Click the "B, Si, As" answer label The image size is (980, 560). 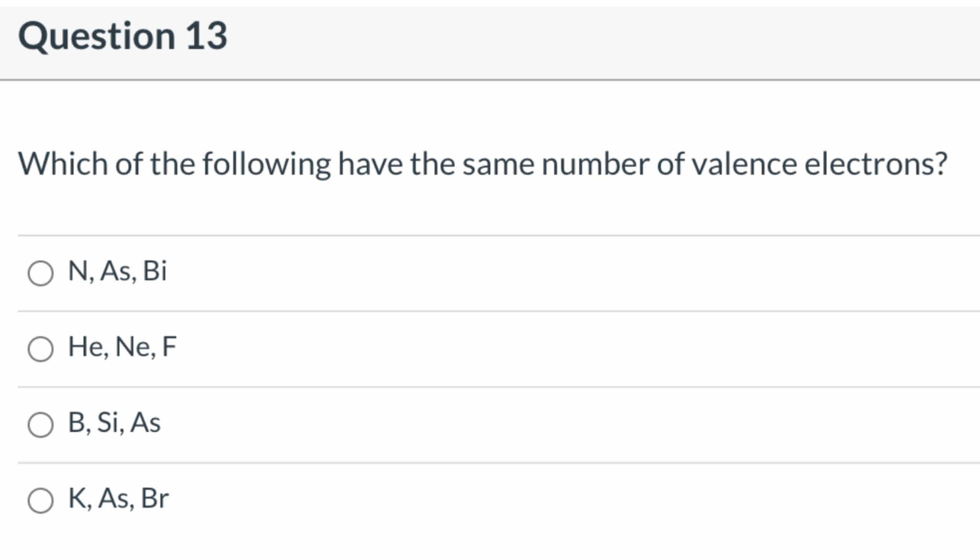pos(114,423)
